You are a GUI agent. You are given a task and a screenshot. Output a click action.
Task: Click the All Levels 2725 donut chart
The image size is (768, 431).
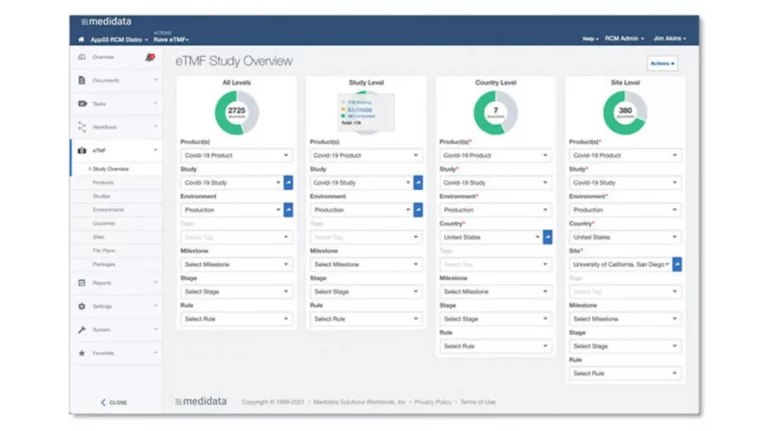pyautogui.click(x=236, y=112)
